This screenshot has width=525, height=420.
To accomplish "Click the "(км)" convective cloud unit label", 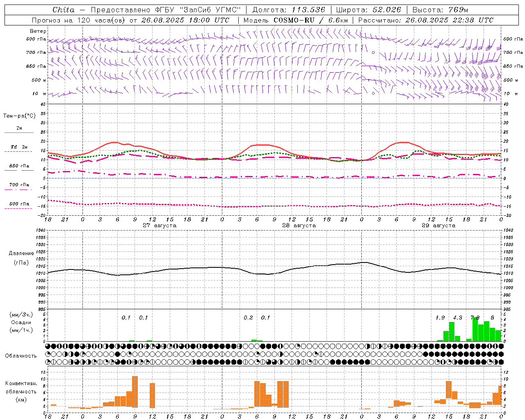I will click(21, 399).
